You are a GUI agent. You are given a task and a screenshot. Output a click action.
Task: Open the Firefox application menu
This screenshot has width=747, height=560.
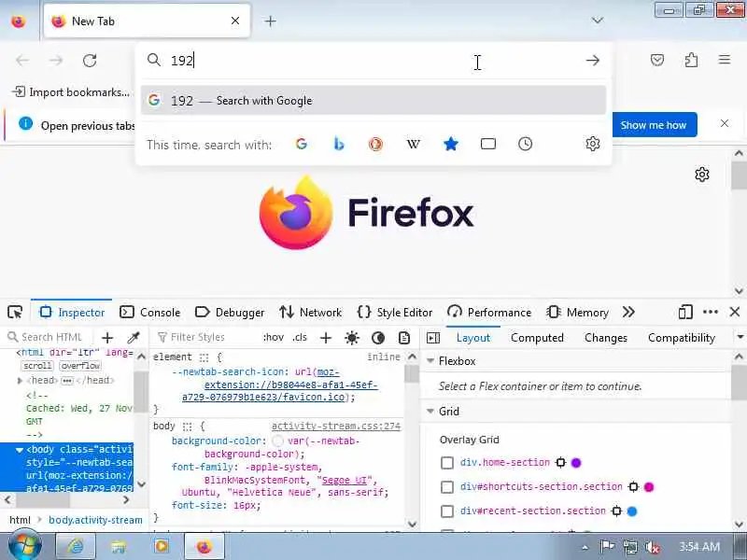point(725,60)
